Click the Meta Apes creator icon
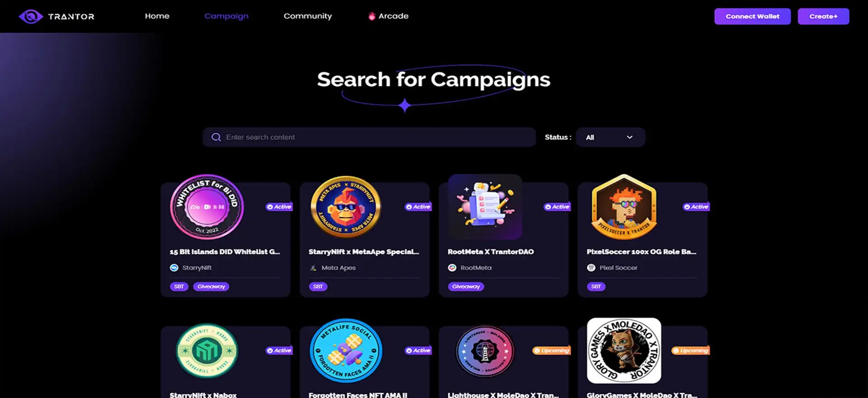 313,268
